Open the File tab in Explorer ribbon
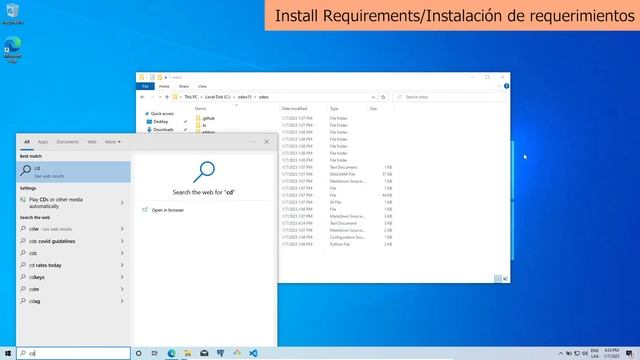Viewport: 640px width, 360px height. [x=145, y=87]
